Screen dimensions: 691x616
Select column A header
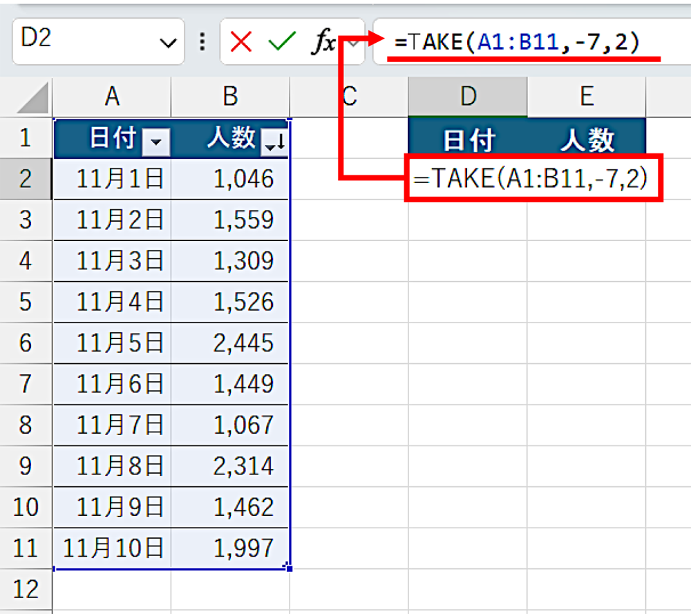(112, 97)
